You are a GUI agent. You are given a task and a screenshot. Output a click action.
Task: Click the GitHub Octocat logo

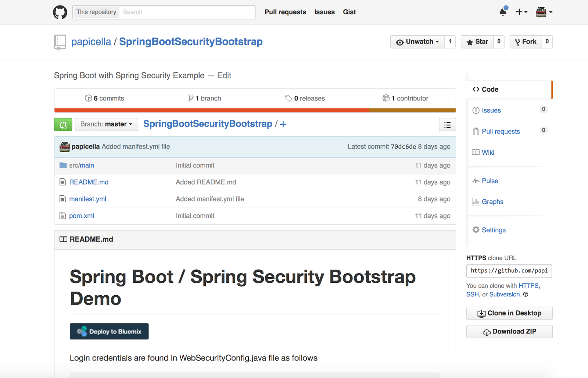(60, 12)
